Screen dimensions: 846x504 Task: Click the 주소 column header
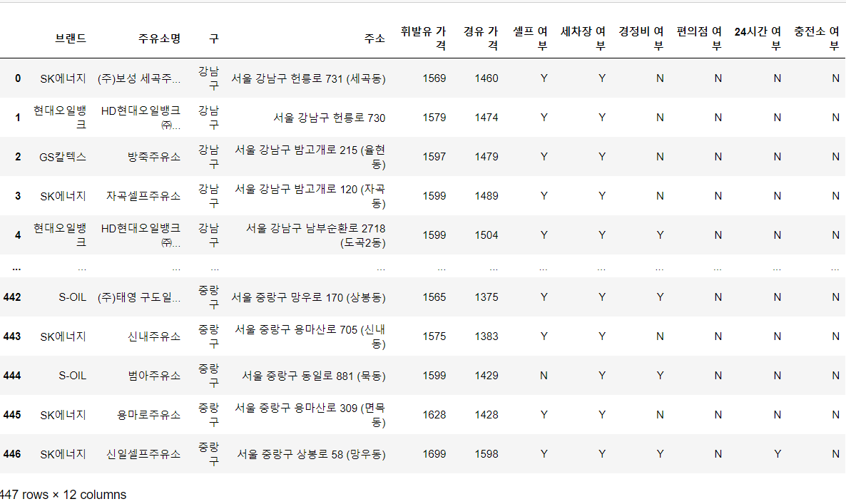click(x=374, y=38)
